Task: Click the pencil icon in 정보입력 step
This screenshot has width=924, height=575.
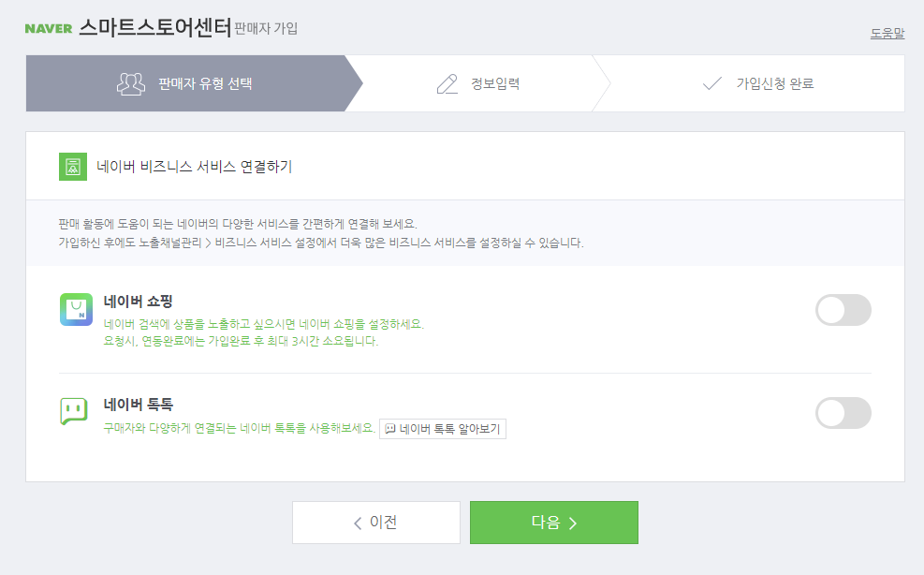Action: tap(447, 83)
